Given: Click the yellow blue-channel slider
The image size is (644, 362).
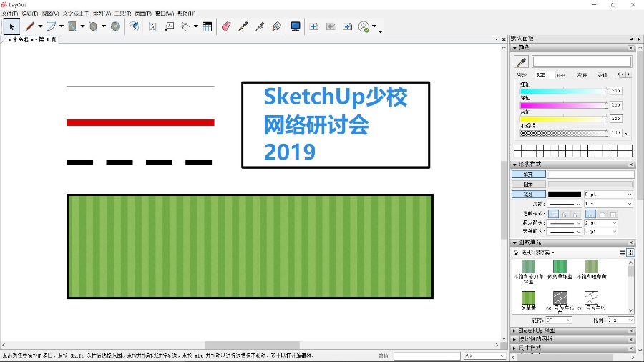Looking at the screenshot, I should pyautogui.click(x=562, y=119).
